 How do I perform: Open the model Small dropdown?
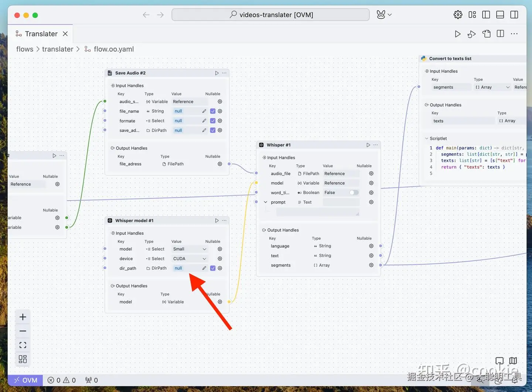(x=190, y=249)
